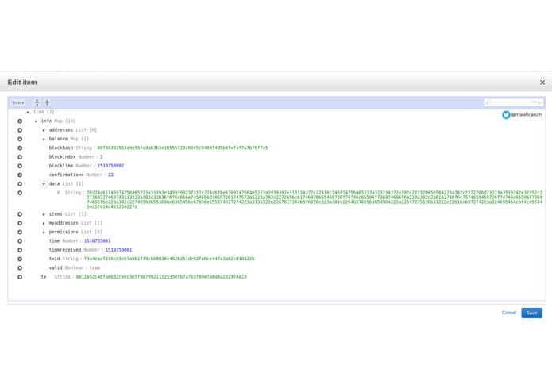Click the plus icon beside valid Boolean row
Viewport: 552px width, 392px height.
[20, 268]
